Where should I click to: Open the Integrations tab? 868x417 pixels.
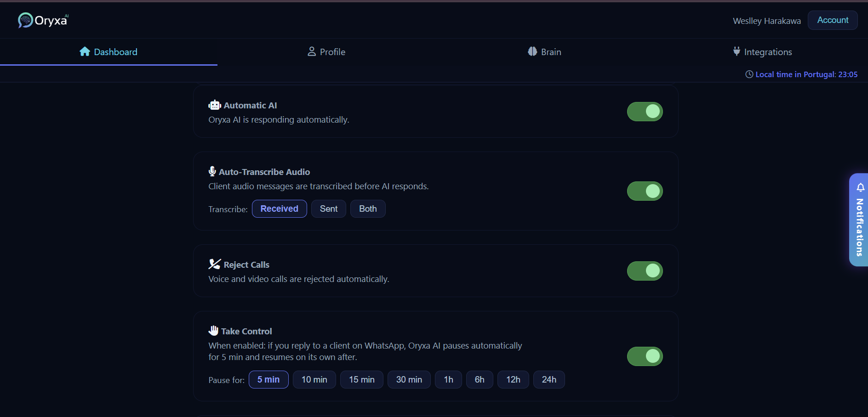tap(762, 52)
